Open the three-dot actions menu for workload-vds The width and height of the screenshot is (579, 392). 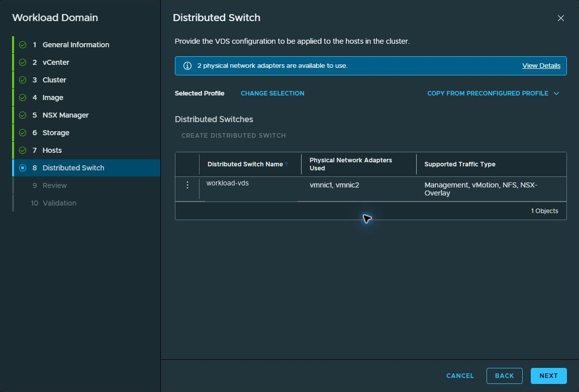pyautogui.click(x=187, y=185)
